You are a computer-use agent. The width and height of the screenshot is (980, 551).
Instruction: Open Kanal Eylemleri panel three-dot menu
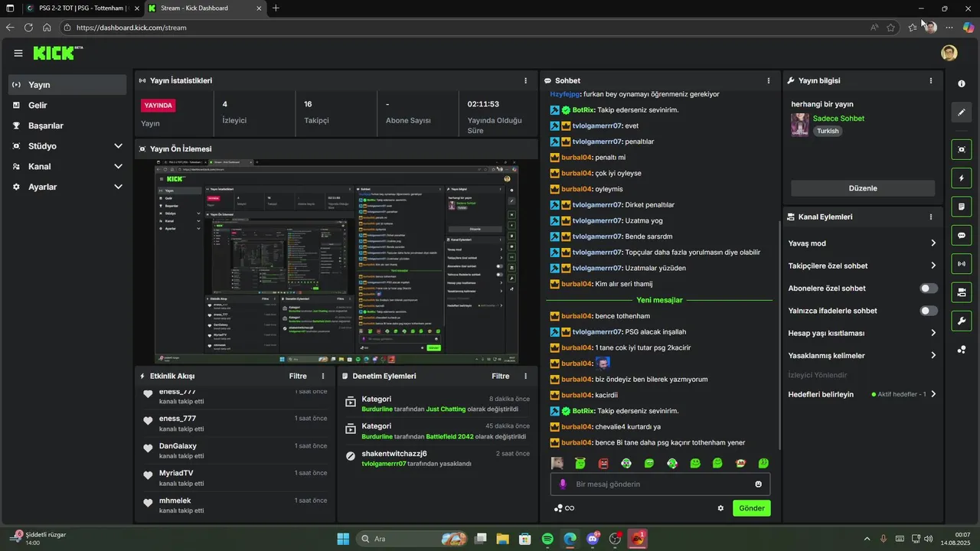click(x=931, y=217)
